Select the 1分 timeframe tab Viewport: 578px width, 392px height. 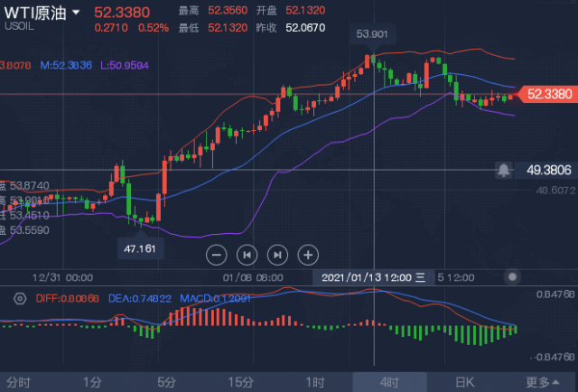[92, 382]
